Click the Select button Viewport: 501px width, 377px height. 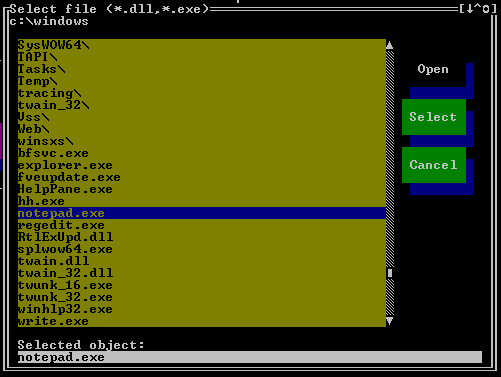[x=434, y=117]
